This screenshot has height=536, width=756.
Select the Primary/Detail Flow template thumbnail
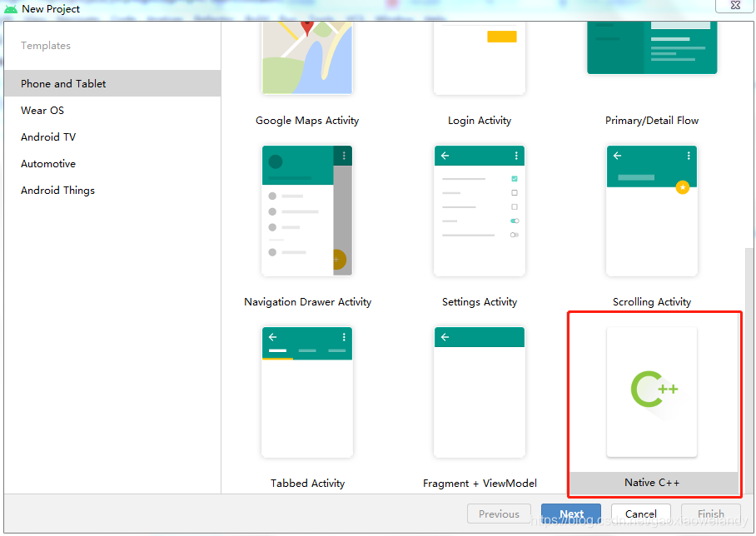point(652,47)
